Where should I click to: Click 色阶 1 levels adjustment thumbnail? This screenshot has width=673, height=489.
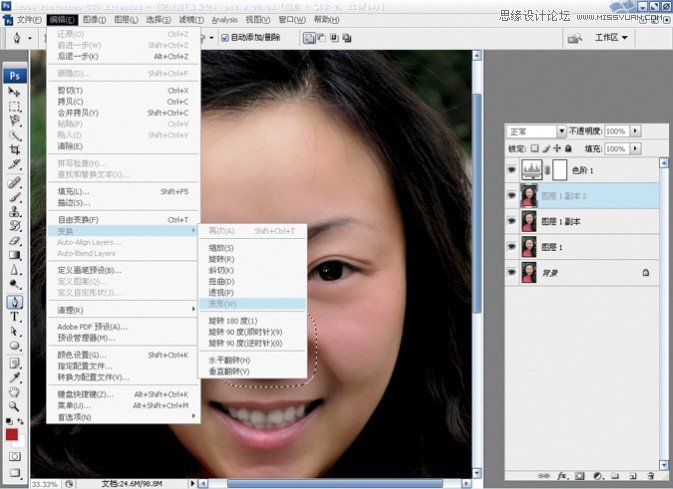coord(532,170)
